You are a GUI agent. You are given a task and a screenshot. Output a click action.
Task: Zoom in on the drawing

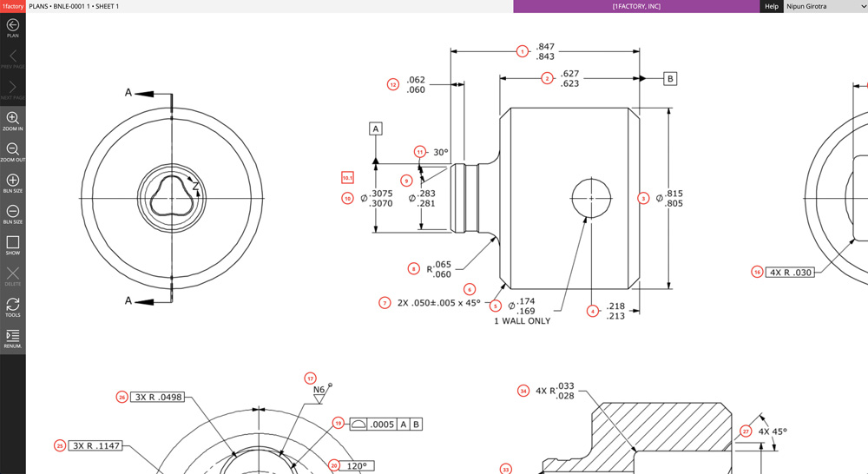point(13,122)
